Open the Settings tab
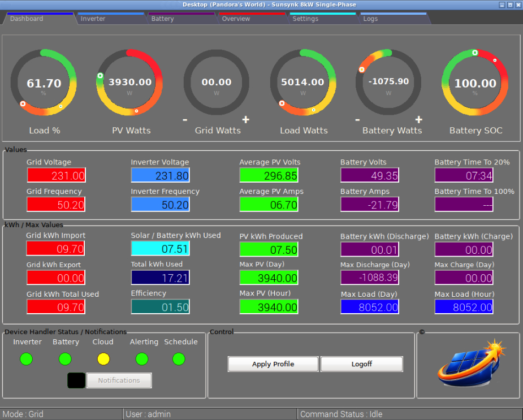 tap(323, 18)
